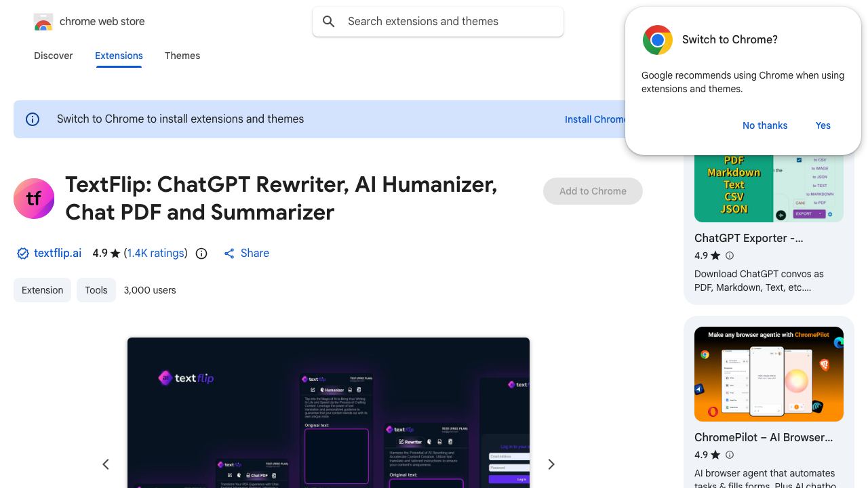Click the Tools category chip

click(96, 290)
